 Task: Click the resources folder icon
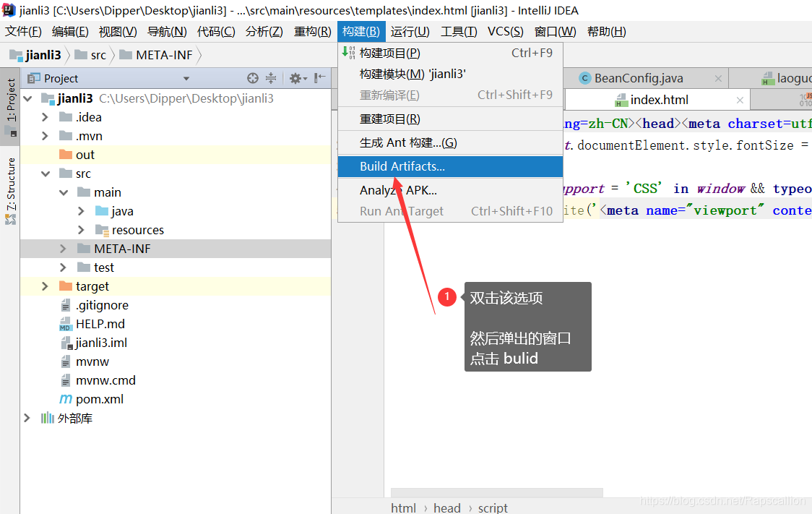(102, 230)
